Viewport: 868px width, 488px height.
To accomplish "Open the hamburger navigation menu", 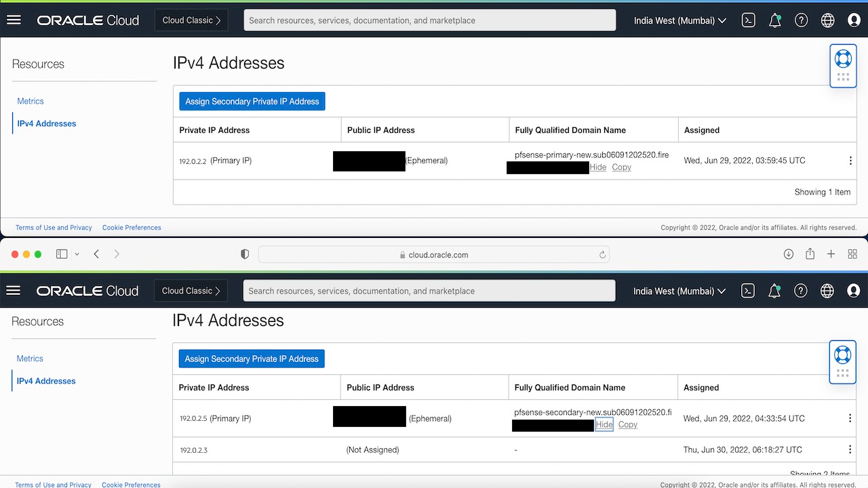I will (14, 20).
